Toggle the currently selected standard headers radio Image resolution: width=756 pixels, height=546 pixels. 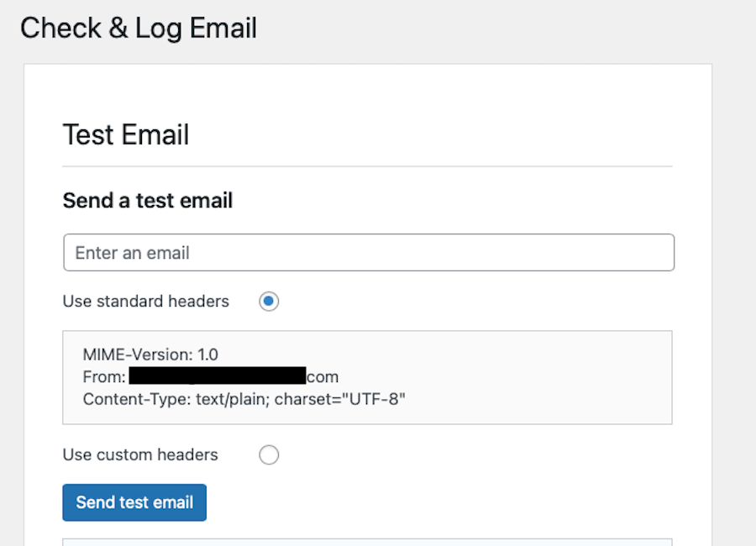point(269,301)
